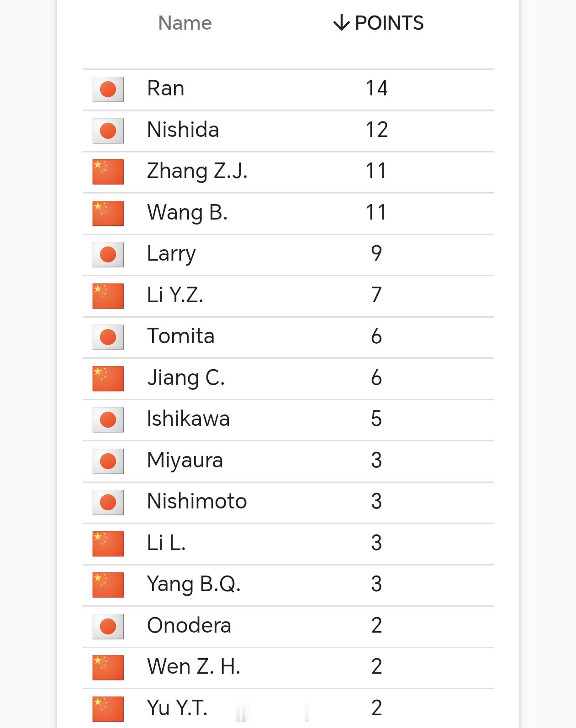Viewport: 576px width, 728px height.
Task: Sort by the POINTS column header
Action: point(379,23)
